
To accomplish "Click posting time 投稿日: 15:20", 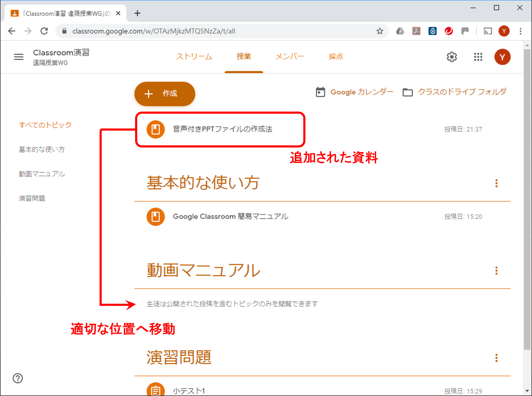I will coord(463,216).
